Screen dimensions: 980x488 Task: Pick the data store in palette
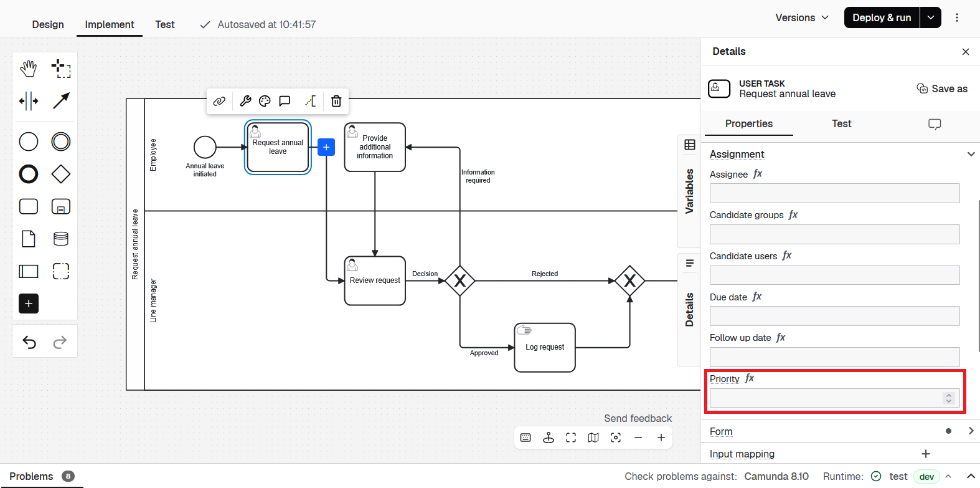[x=61, y=239]
